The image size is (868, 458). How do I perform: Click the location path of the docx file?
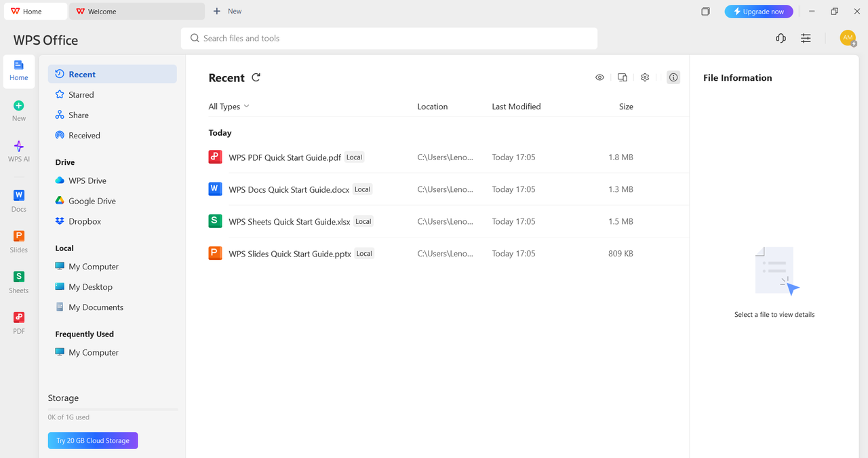[445, 189]
